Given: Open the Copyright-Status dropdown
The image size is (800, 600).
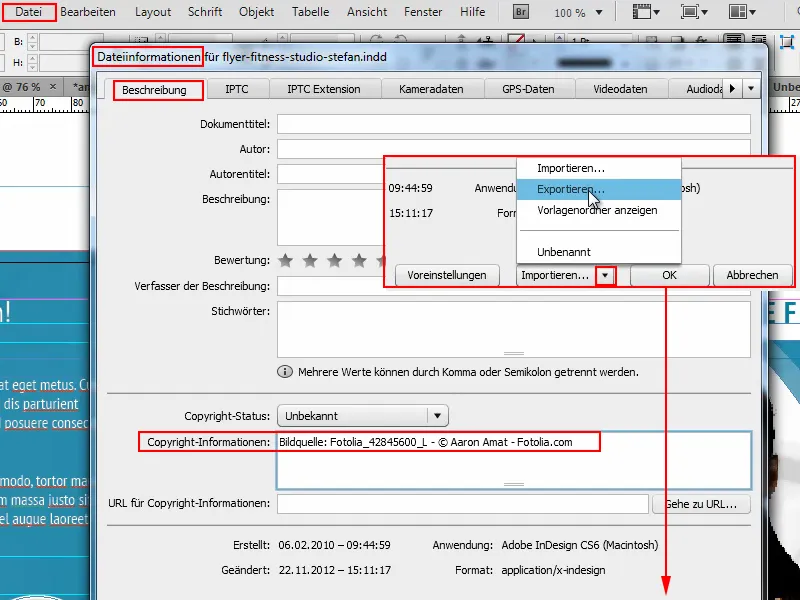Looking at the screenshot, I should pyautogui.click(x=363, y=416).
